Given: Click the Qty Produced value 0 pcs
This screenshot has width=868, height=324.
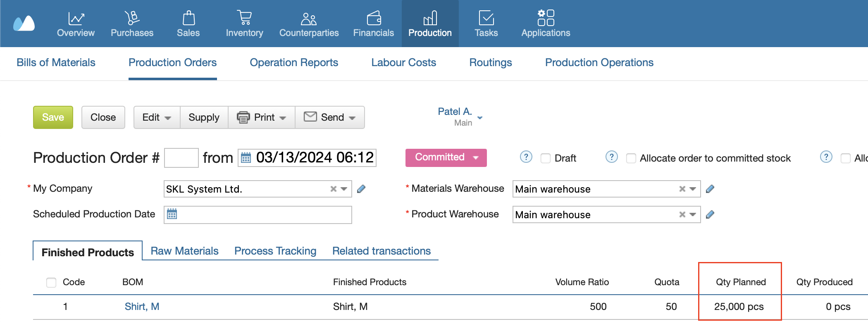Looking at the screenshot, I should pyautogui.click(x=838, y=307).
